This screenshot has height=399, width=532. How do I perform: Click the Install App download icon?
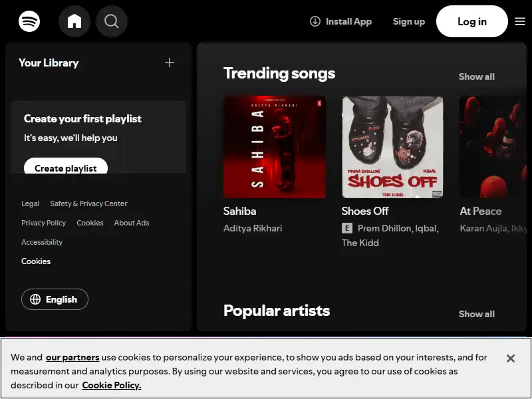tap(315, 21)
